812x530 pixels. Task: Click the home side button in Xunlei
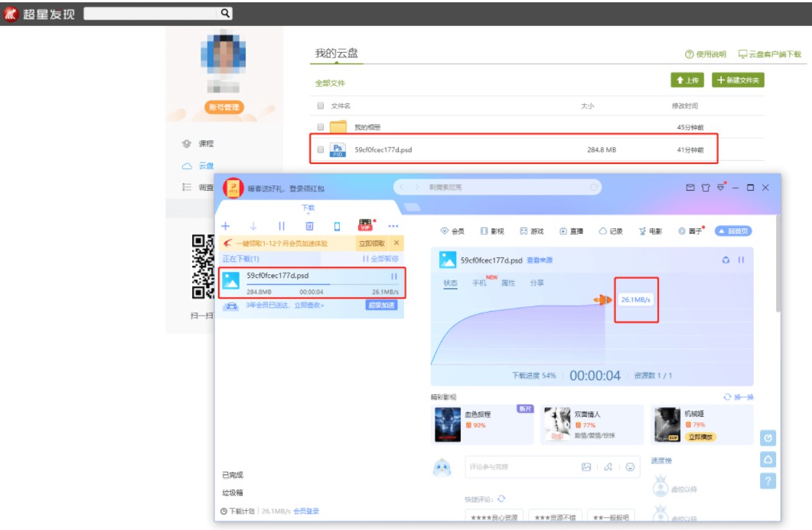(x=768, y=460)
